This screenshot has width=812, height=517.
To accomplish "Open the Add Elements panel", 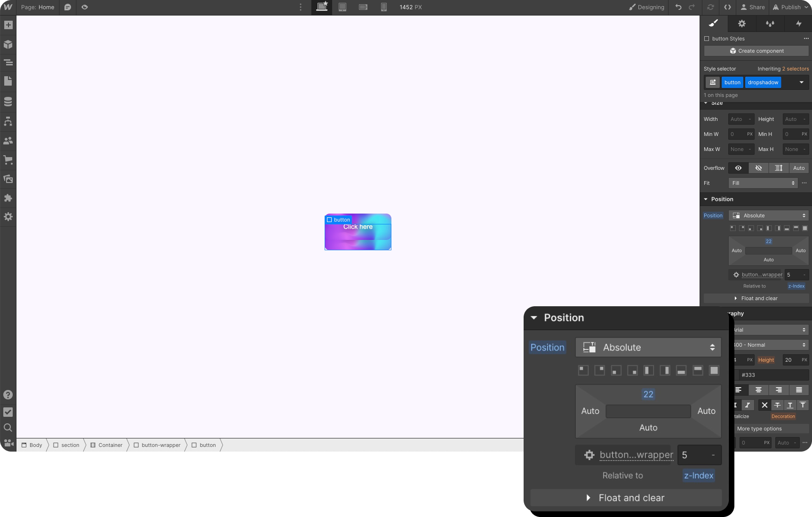I will [8, 24].
